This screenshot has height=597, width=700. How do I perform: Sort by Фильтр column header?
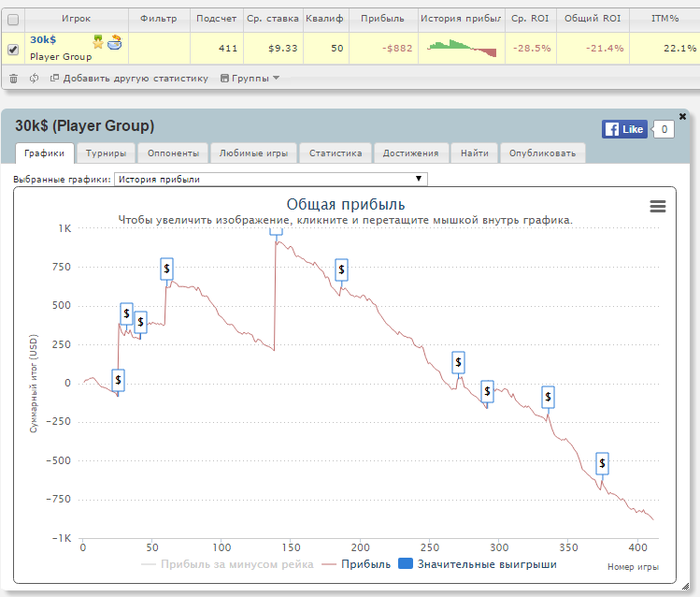tap(159, 19)
